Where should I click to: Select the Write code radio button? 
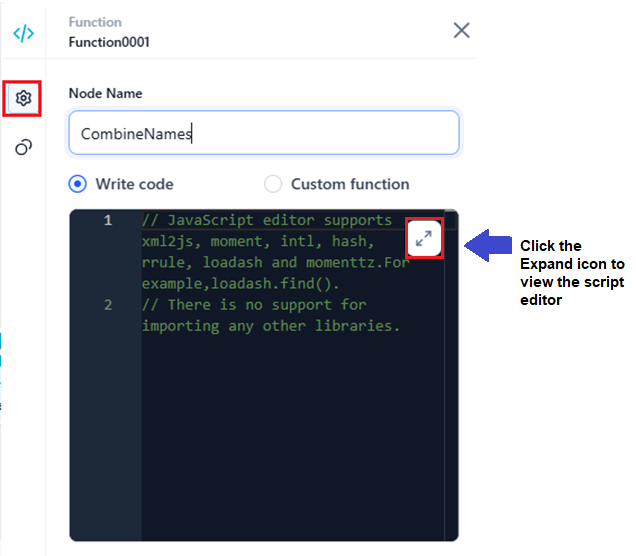77,184
